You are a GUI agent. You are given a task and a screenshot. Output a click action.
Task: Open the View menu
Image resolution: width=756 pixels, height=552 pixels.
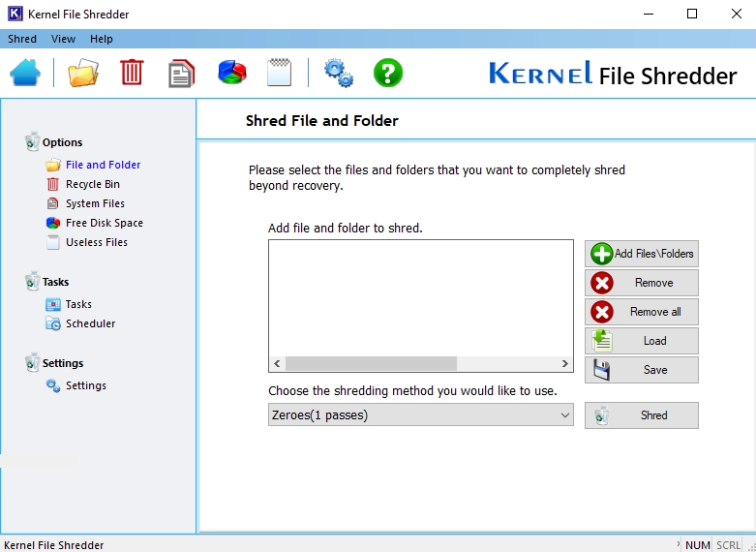tap(63, 39)
